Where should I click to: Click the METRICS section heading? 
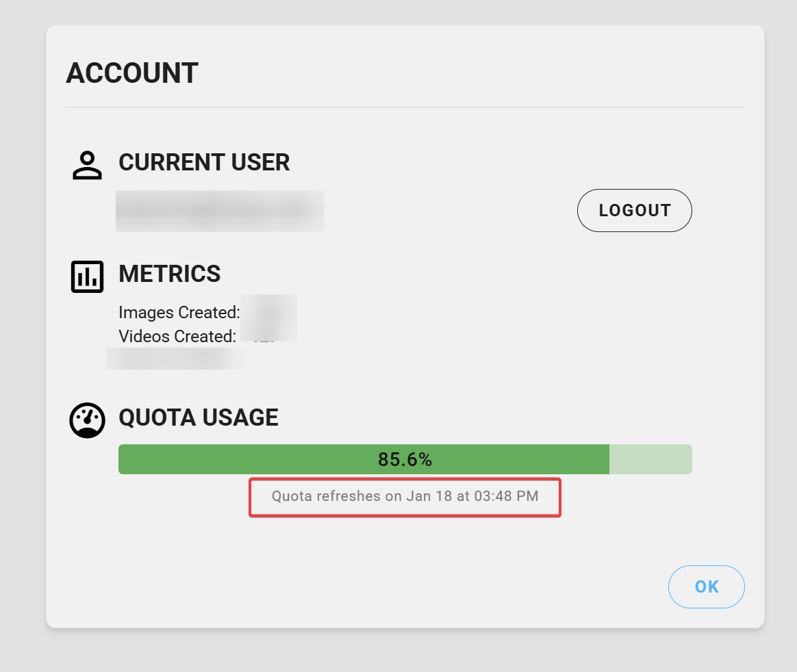[170, 274]
